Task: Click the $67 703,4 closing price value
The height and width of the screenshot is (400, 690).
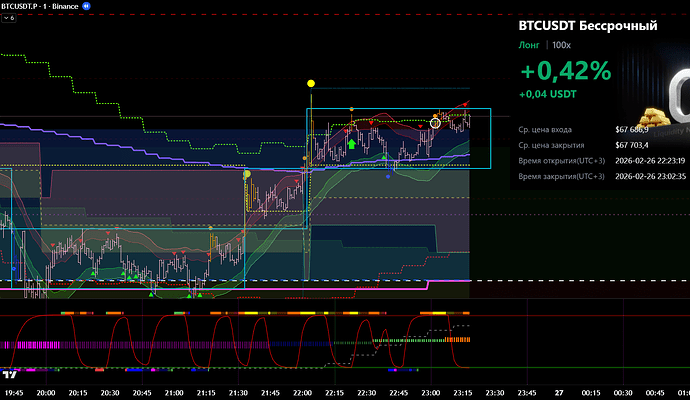Action: click(x=632, y=145)
